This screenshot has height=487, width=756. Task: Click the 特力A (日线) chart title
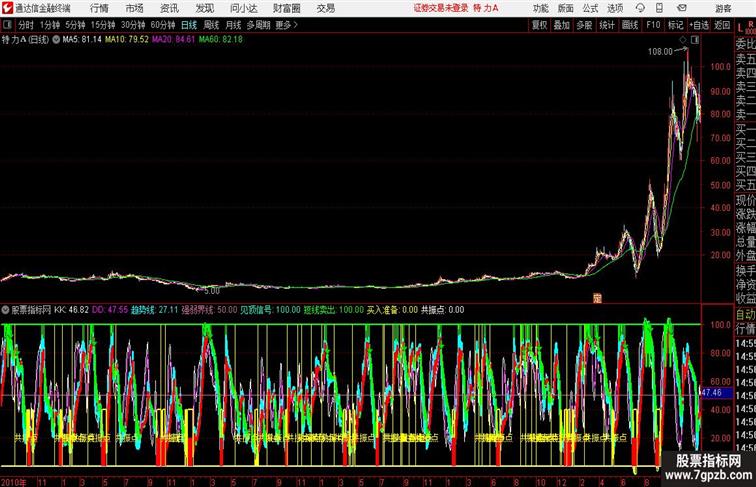pyautogui.click(x=25, y=40)
